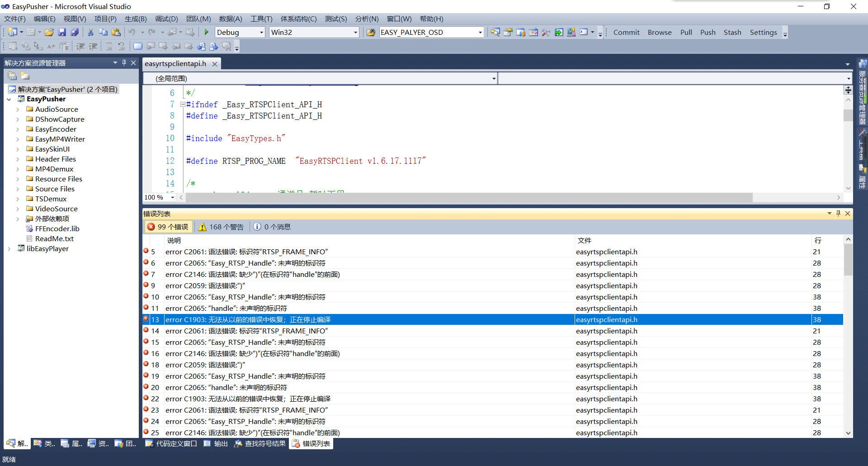Select error row 13 error C1903
Screen dimensions: 868x466
pyautogui.click(x=493, y=319)
